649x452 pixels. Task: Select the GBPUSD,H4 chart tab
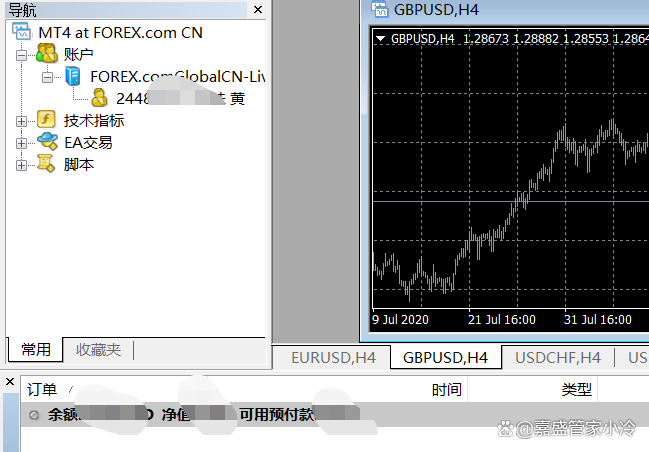click(x=445, y=358)
